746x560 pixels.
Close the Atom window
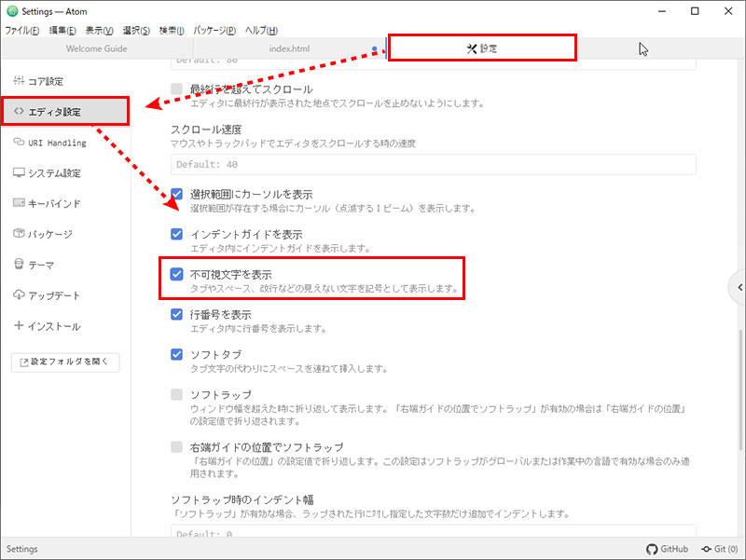(728, 11)
